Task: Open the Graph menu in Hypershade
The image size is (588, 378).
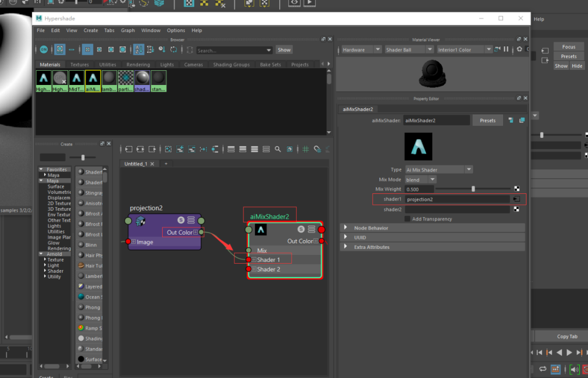Action: tap(128, 31)
